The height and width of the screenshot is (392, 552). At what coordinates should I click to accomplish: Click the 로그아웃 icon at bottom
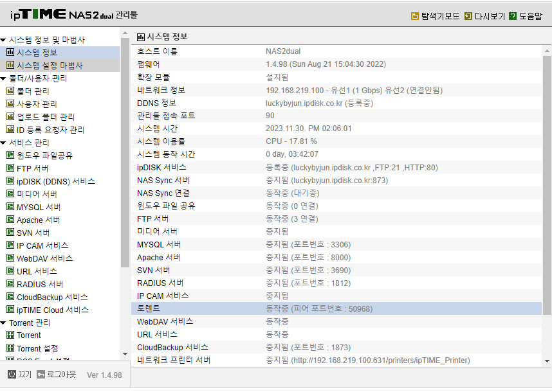pos(41,375)
